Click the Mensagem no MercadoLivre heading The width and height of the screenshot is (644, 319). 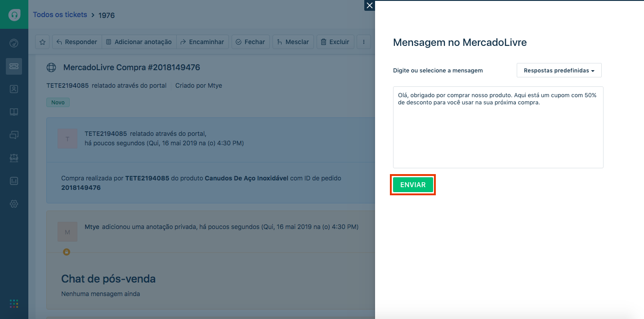point(460,42)
